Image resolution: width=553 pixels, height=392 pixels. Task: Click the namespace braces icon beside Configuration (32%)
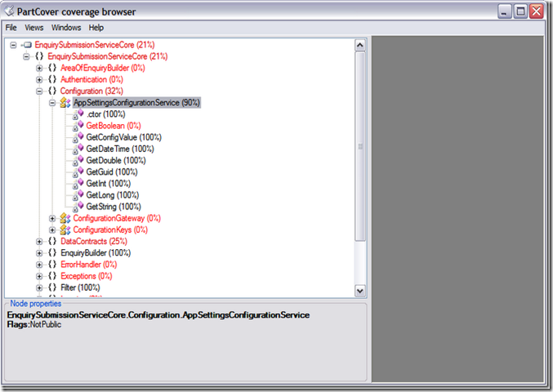(52, 91)
